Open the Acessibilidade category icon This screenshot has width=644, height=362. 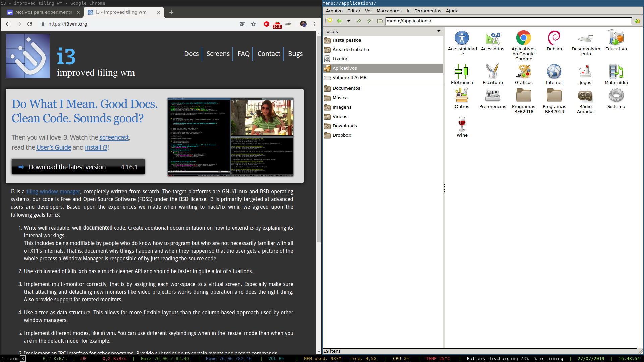(x=462, y=38)
